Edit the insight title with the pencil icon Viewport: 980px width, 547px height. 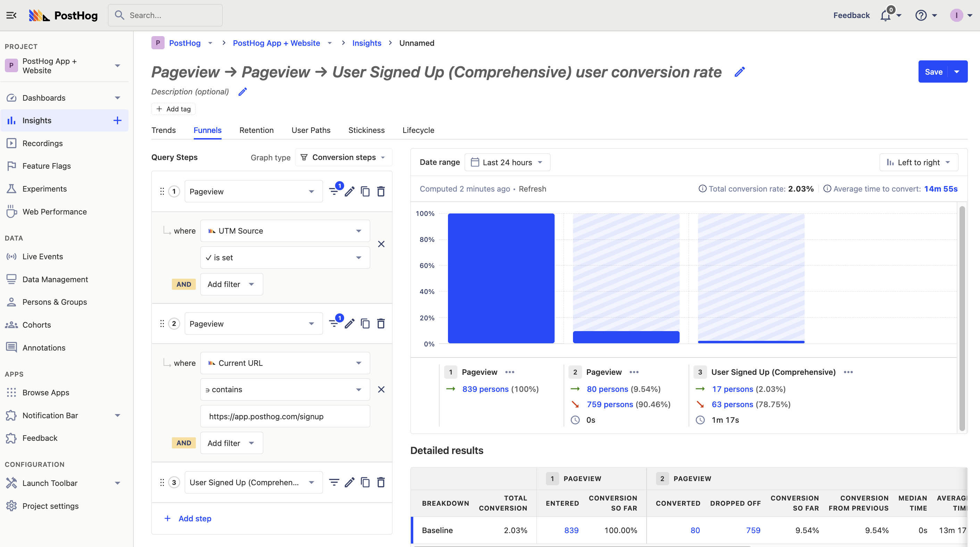point(739,72)
